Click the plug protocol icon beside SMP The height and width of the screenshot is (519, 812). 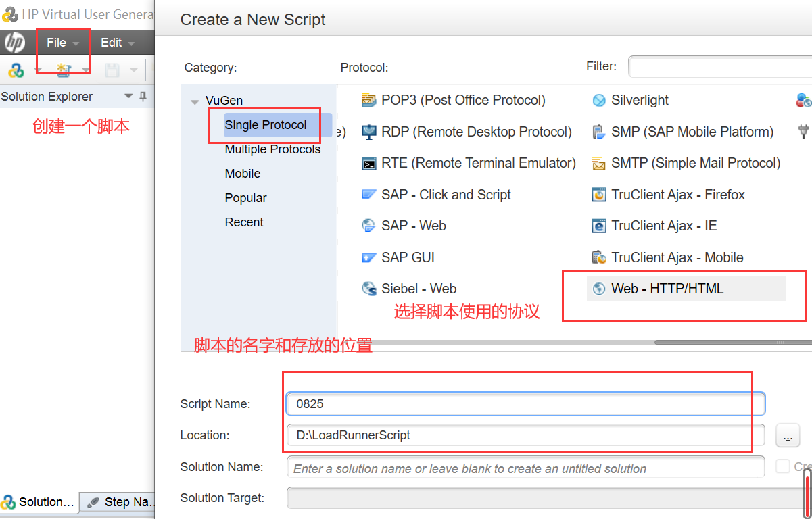[x=804, y=132]
